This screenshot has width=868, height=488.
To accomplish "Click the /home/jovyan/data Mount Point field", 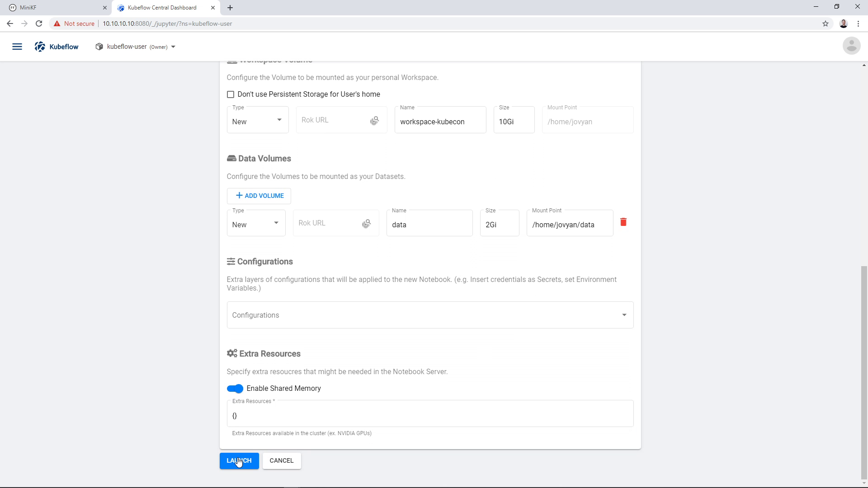I will click(570, 223).
